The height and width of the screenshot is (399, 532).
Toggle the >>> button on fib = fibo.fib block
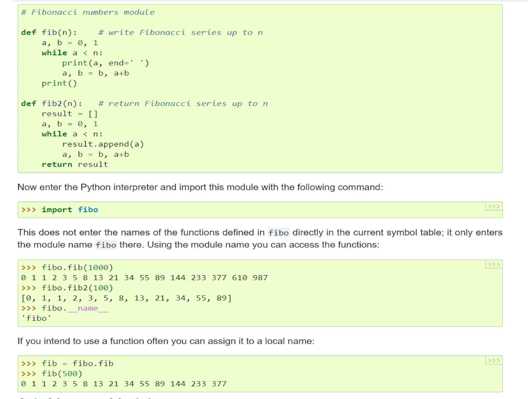494,360
